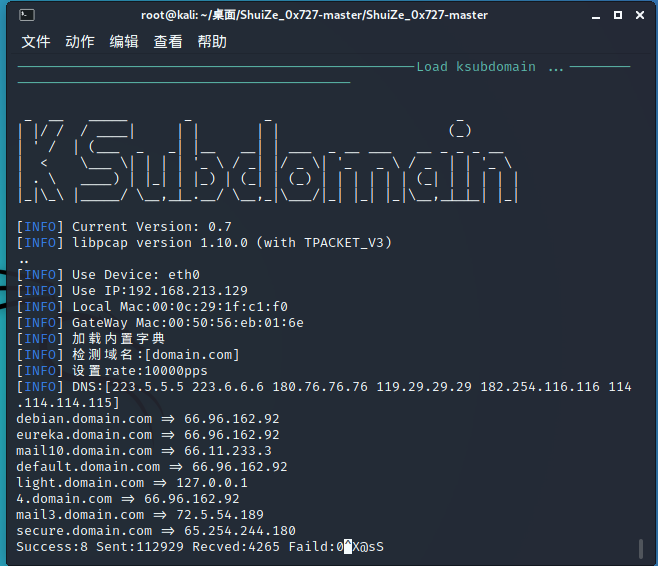The height and width of the screenshot is (566, 658).
Task: Click the 'Load ksubdomain ...' header text
Action: pos(490,67)
